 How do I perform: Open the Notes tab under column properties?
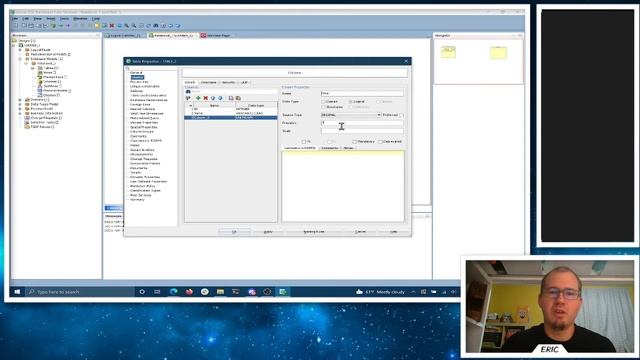[x=349, y=148]
